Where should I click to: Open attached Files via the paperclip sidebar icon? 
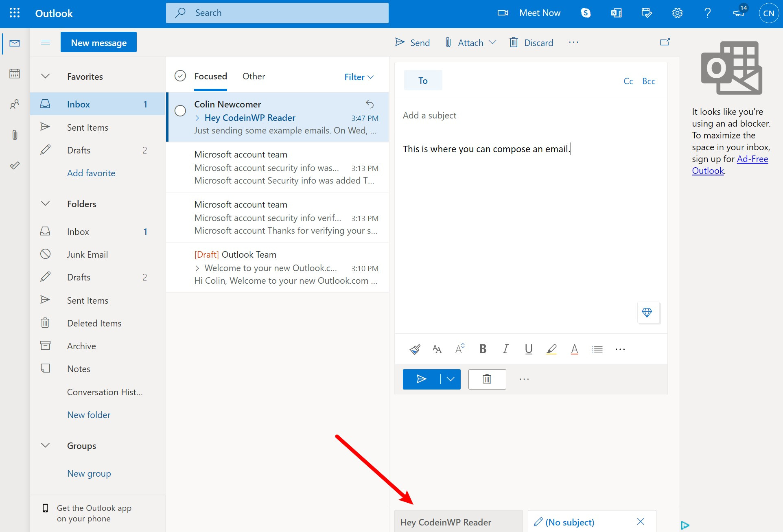pyautogui.click(x=15, y=135)
